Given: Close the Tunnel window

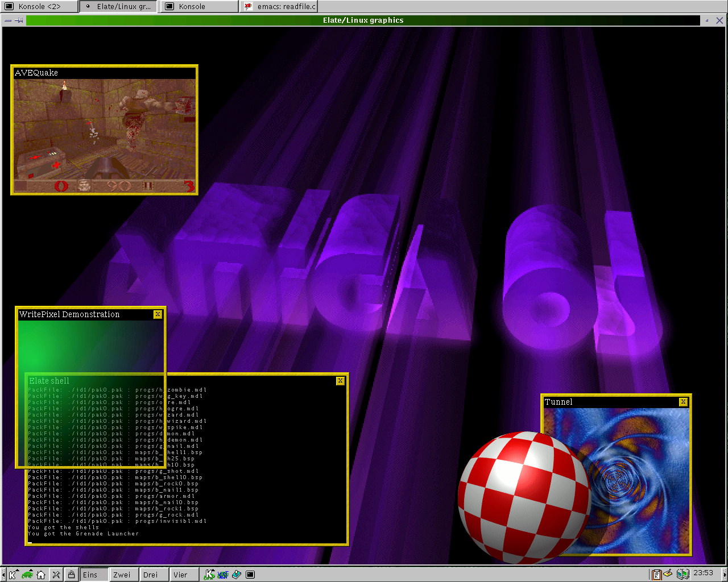Looking at the screenshot, I should (683, 402).
